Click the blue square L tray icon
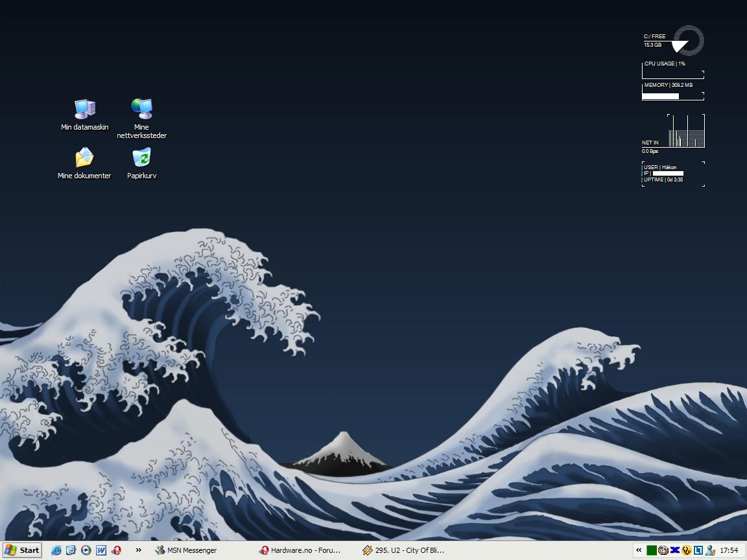Screen dimensions: 747x560 698,550
